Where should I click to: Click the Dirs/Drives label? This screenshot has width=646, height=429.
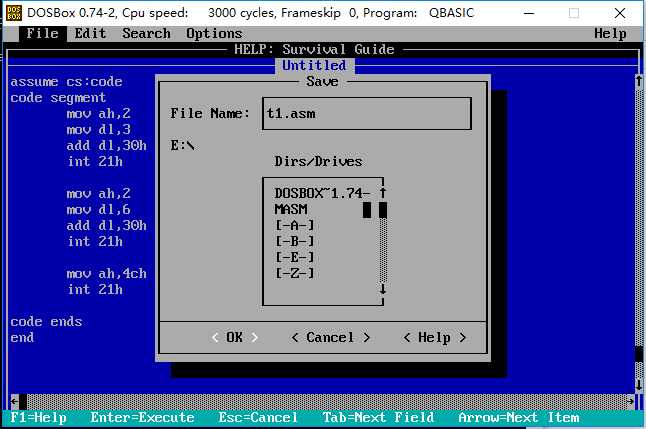[318, 161]
